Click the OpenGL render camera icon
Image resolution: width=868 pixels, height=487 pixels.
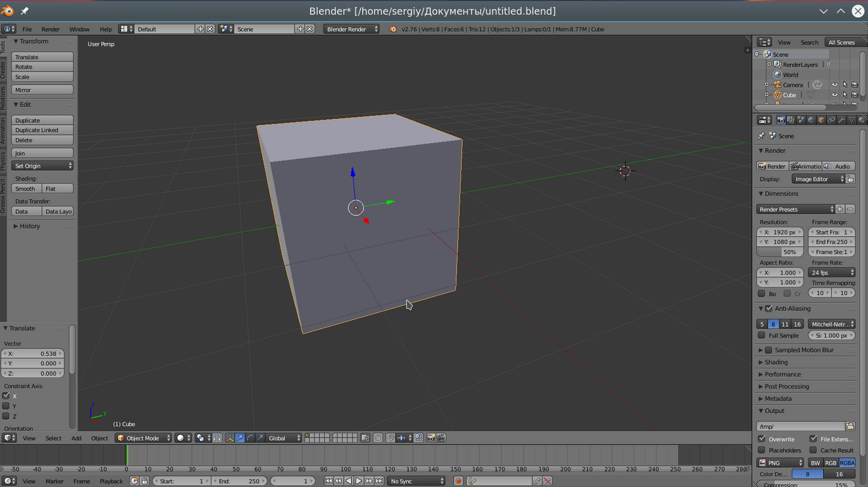431,438
